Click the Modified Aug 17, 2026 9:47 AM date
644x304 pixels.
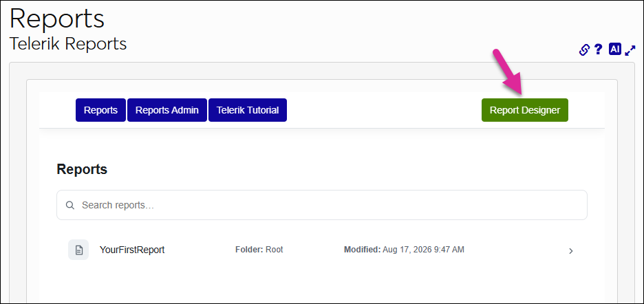pyautogui.click(x=404, y=250)
